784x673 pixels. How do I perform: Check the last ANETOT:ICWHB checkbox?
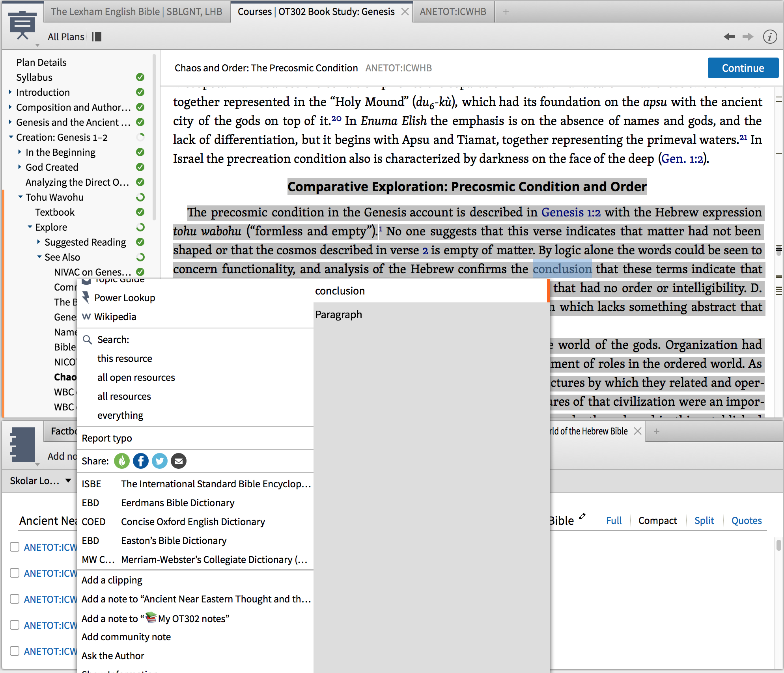[x=15, y=651]
